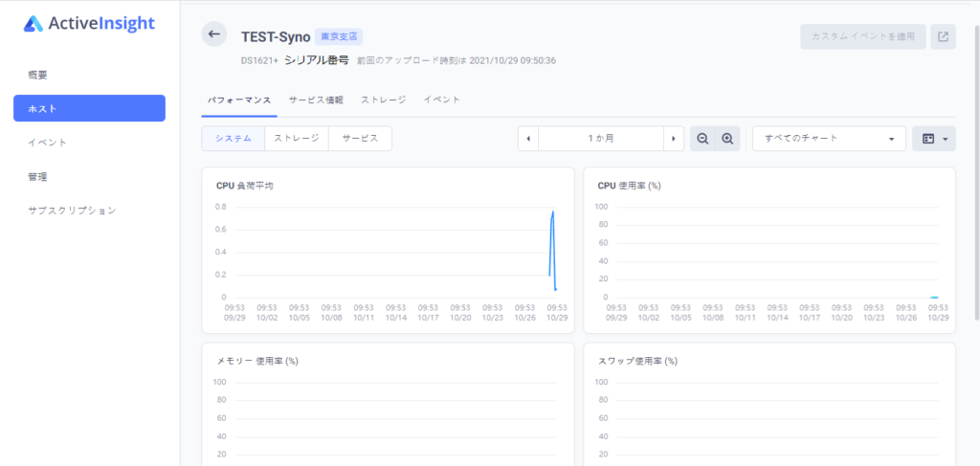The height and width of the screenshot is (466, 980).
Task: Switch to the イベント top tab
Action: 442,100
